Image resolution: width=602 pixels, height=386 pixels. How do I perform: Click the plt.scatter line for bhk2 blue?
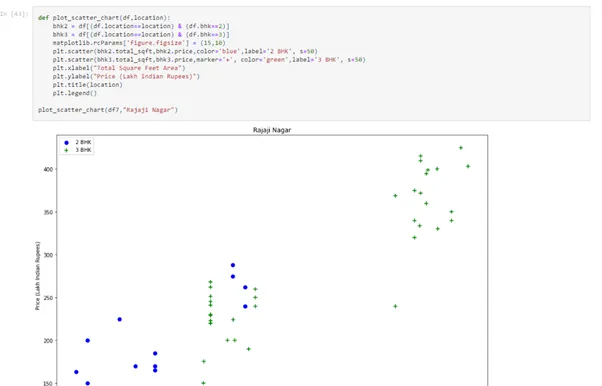point(185,51)
